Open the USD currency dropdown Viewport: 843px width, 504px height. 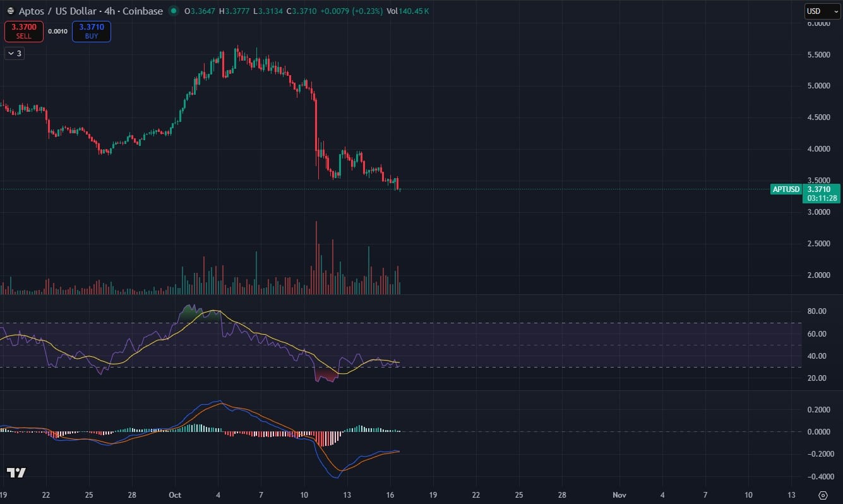point(822,11)
